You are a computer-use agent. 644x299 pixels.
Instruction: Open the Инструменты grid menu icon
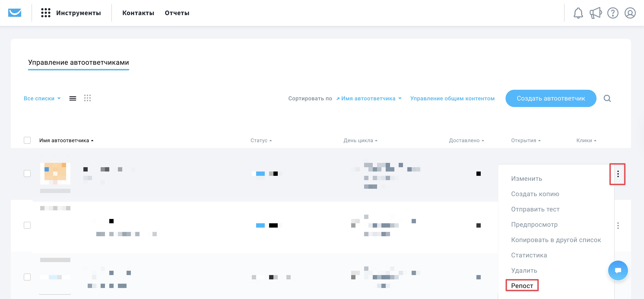46,13
